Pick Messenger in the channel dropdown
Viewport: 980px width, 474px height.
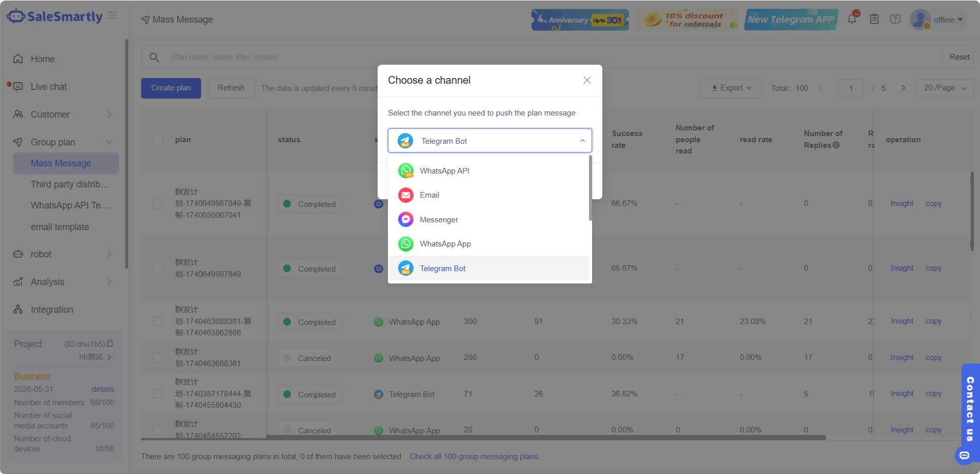pos(439,220)
